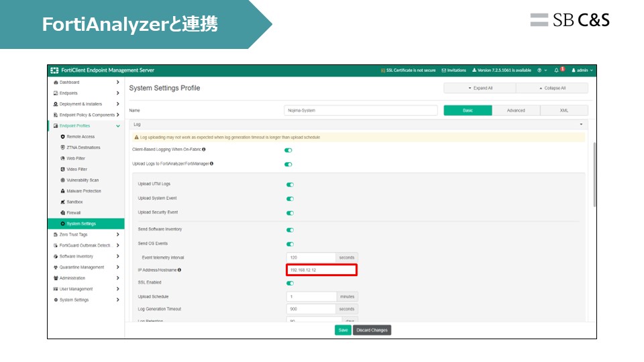Expand Zero Trust Tags chevron
The image size is (644, 362).
click(x=118, y=235)
